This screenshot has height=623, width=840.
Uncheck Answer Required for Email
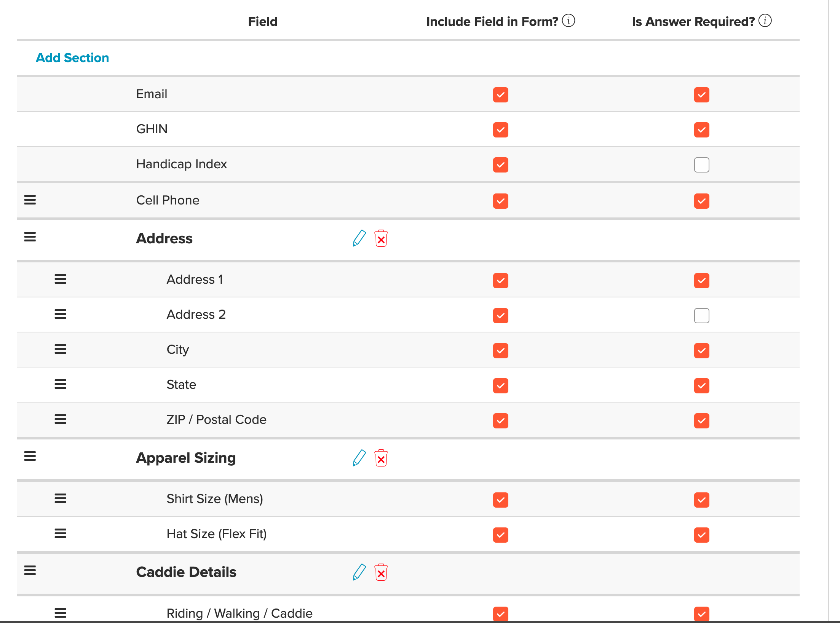tap(702, 95)
